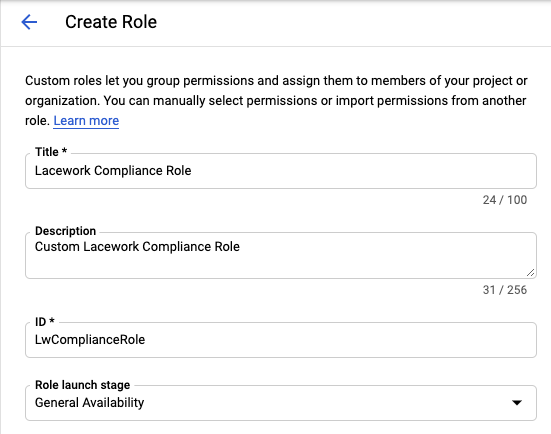Screen dimensions: 551x434
Task: Select the Create Role page heading
Action: pyautogui.click(x=111, y=22)
